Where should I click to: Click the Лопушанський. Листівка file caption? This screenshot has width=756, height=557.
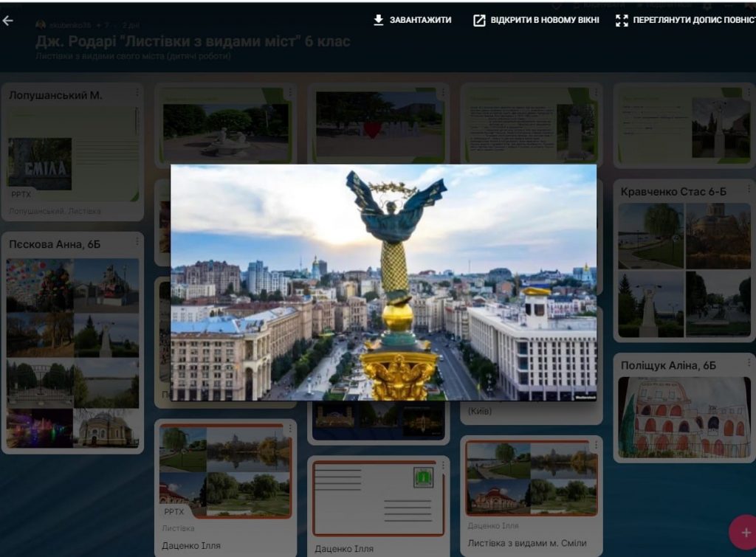[x=55, y=211]
